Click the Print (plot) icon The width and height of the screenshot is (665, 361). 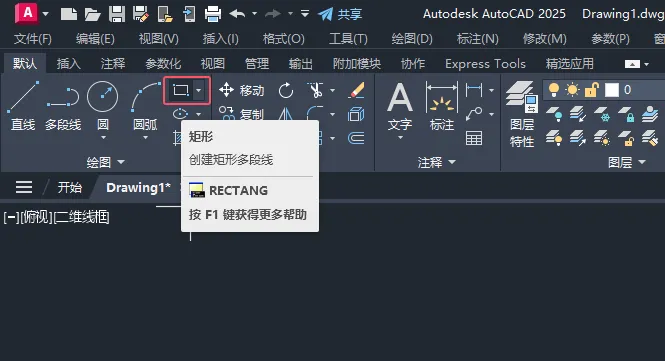pos(212,14)
